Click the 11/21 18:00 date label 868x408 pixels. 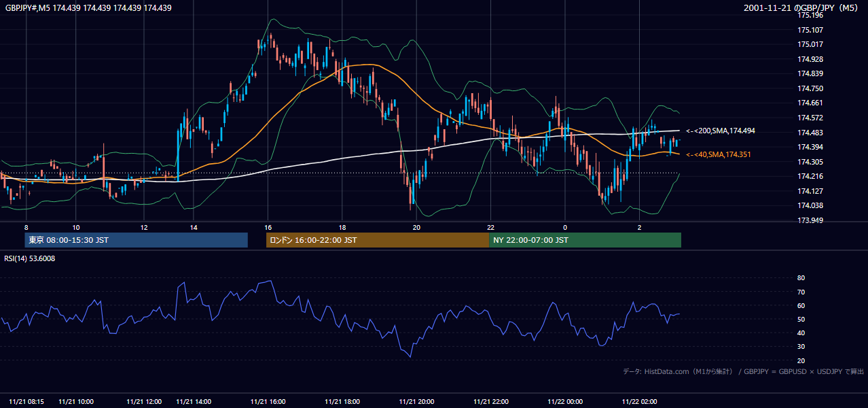coord(342,402)
